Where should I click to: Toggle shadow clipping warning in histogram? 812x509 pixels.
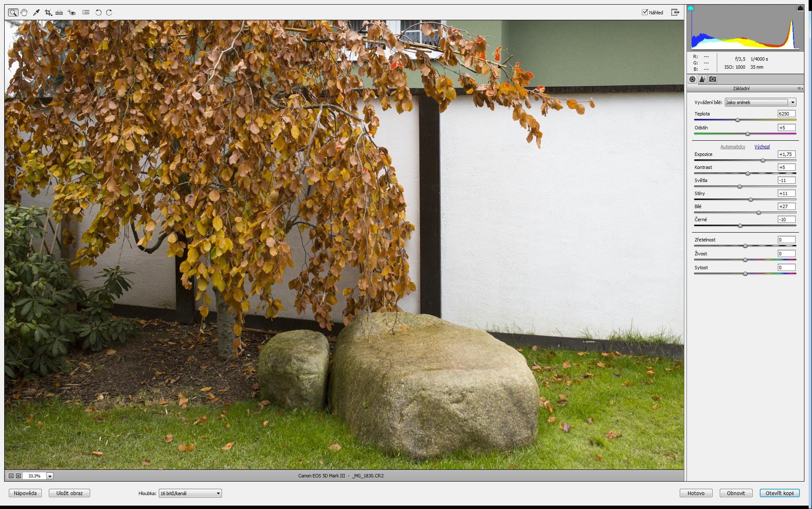coord(691,8)
